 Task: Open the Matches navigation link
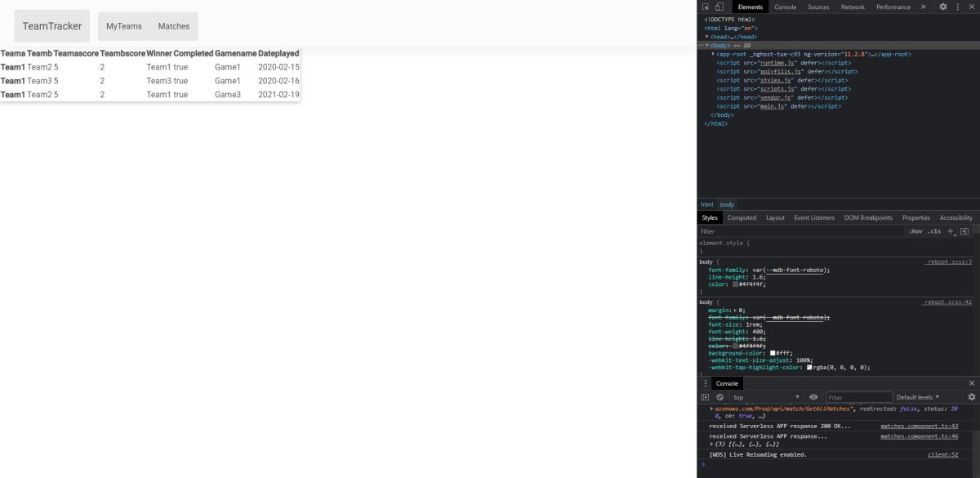174,26
